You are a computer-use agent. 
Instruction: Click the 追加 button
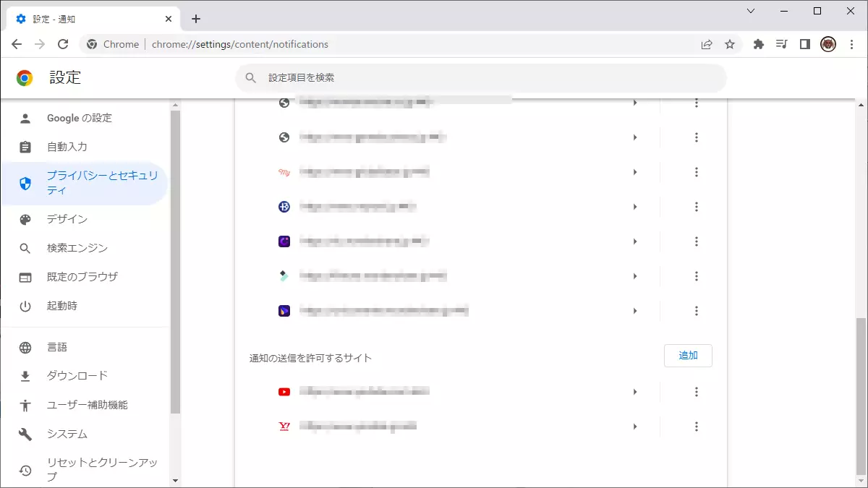[x=687, y=356]
